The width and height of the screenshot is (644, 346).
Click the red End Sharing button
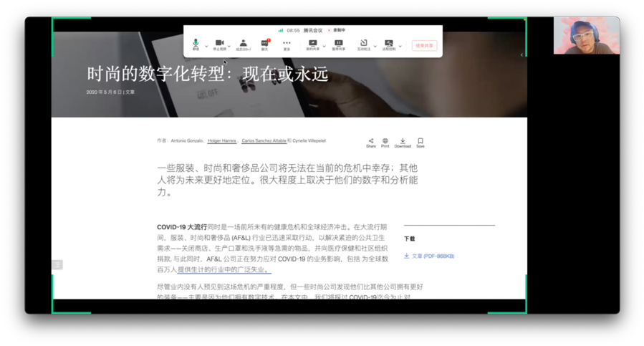[x=424, y=46]
